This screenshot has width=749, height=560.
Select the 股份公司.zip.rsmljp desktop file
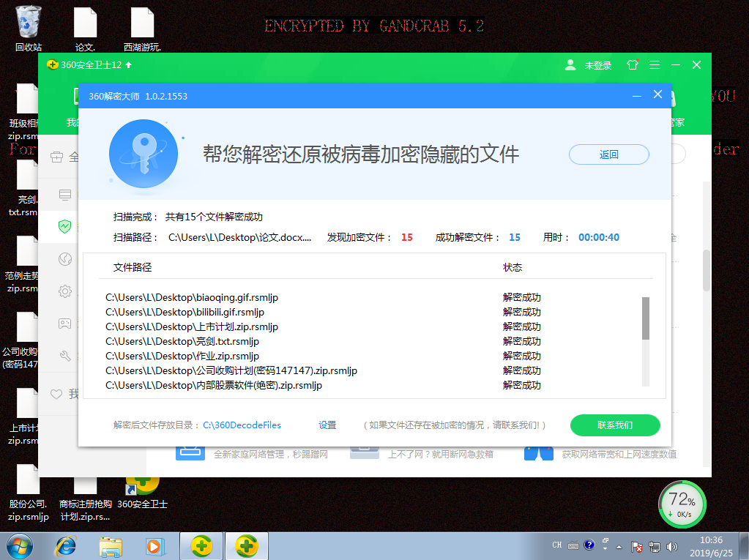pos(28,494)
